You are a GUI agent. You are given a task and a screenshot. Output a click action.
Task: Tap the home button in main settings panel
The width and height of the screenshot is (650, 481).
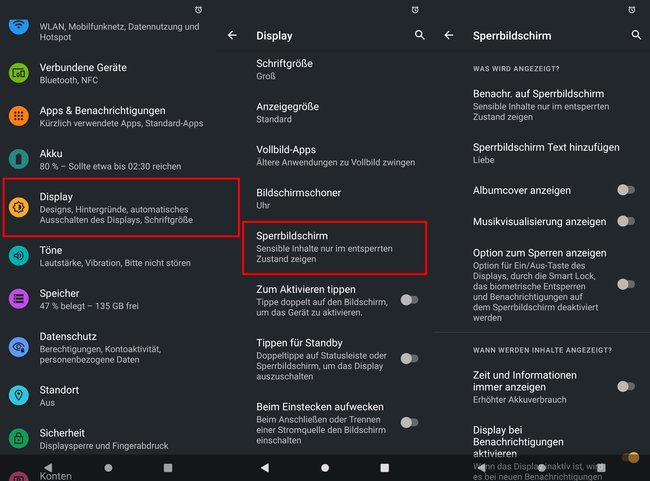(x=108, y=468)
